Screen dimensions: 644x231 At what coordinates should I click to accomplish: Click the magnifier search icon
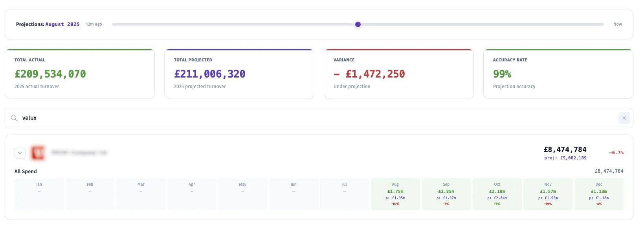(14, 118)
